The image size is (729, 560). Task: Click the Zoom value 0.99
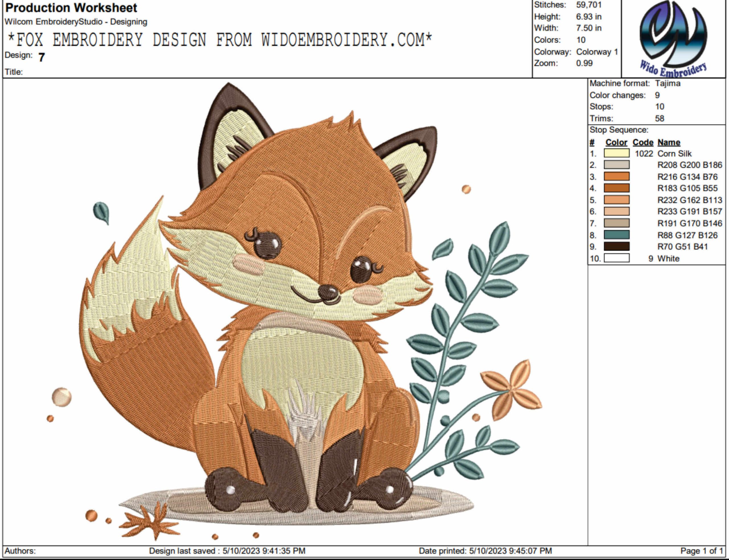click(584, 63)
